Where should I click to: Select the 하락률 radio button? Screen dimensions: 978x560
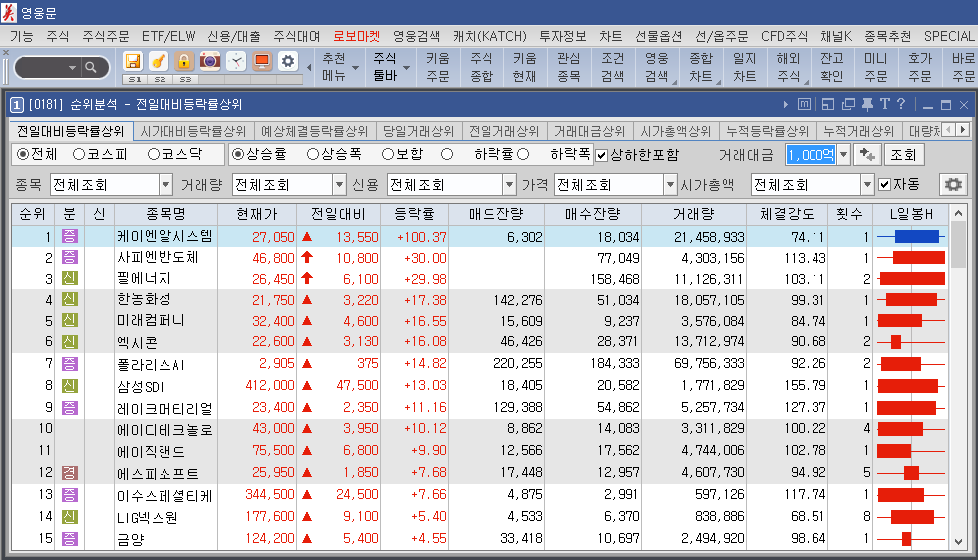pos(446,154)
